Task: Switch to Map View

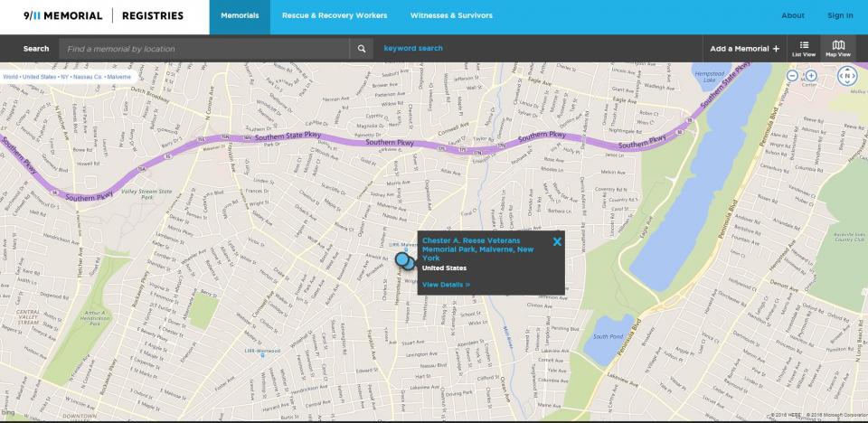Action: tap(838, 49)
